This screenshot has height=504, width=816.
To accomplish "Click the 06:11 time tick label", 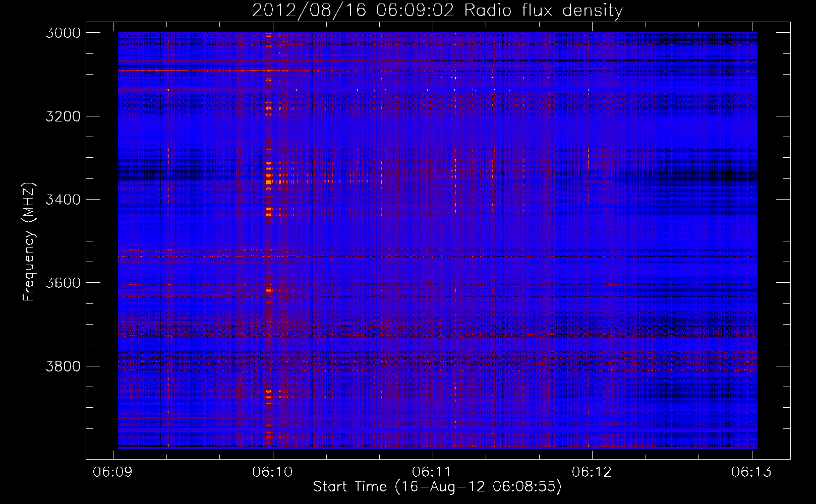I will point(432,472).
